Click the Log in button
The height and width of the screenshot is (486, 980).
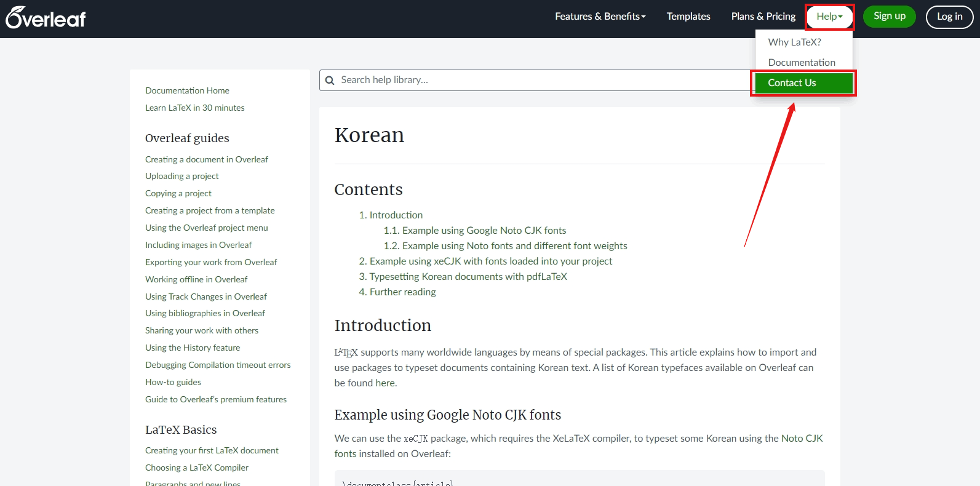[x=949, y=17]
